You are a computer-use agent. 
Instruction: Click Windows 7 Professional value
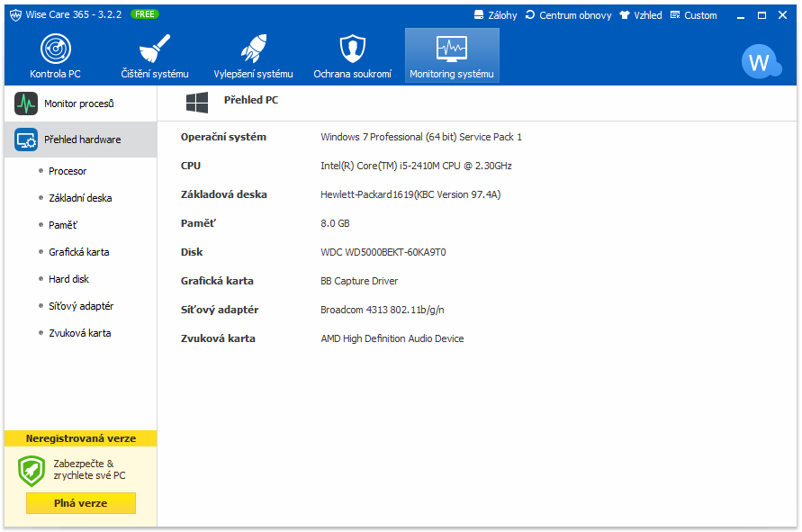click(x=421, y=137)
